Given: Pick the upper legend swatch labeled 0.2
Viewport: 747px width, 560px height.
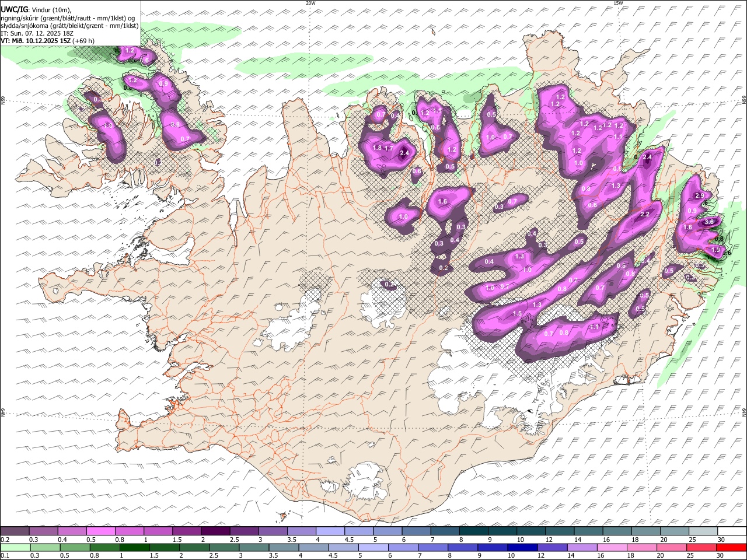Looking at the screenshot, I should coord(15,531).
